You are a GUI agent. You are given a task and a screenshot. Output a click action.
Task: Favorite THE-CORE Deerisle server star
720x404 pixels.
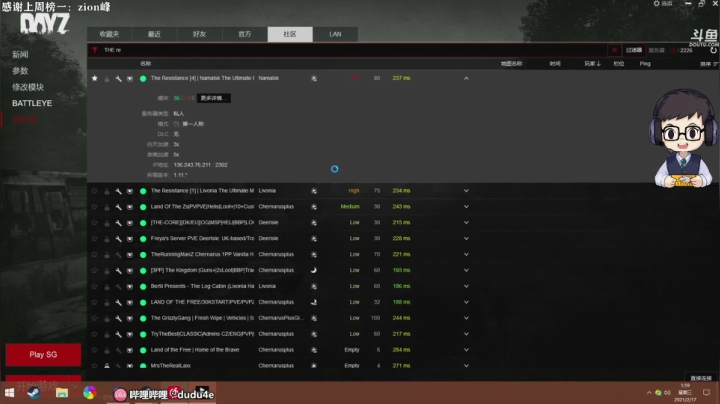(95, 223)
